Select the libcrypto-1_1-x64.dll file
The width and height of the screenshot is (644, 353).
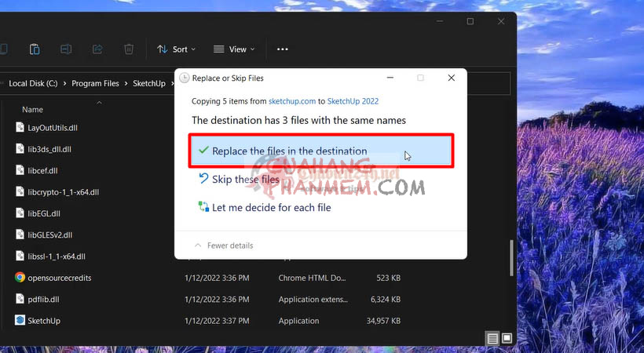point(64,191)
